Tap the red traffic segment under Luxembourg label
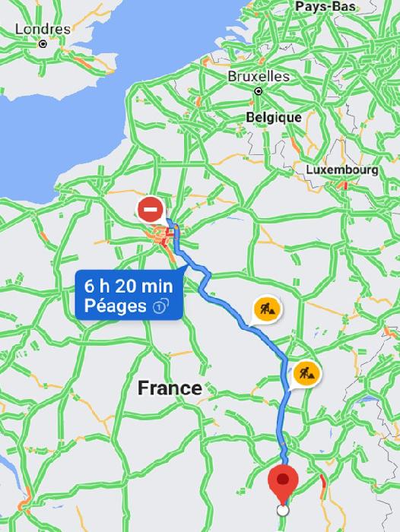The height and width of the screenshot is (532, 400). [x=346, y=185]
